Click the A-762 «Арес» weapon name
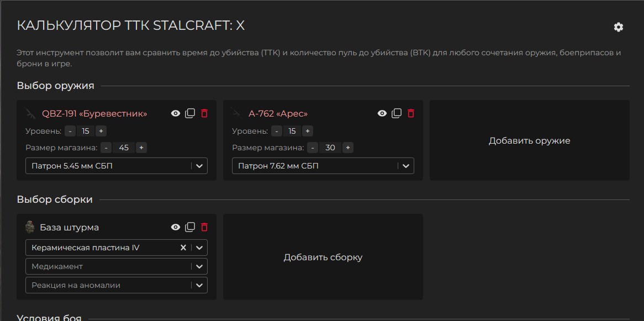Screen dimensions: 644x321 [278, 113]
